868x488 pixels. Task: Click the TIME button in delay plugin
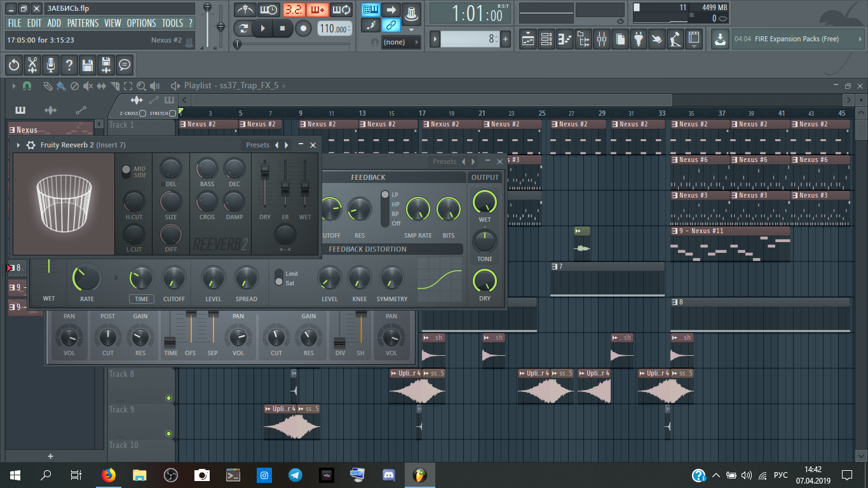141,299
